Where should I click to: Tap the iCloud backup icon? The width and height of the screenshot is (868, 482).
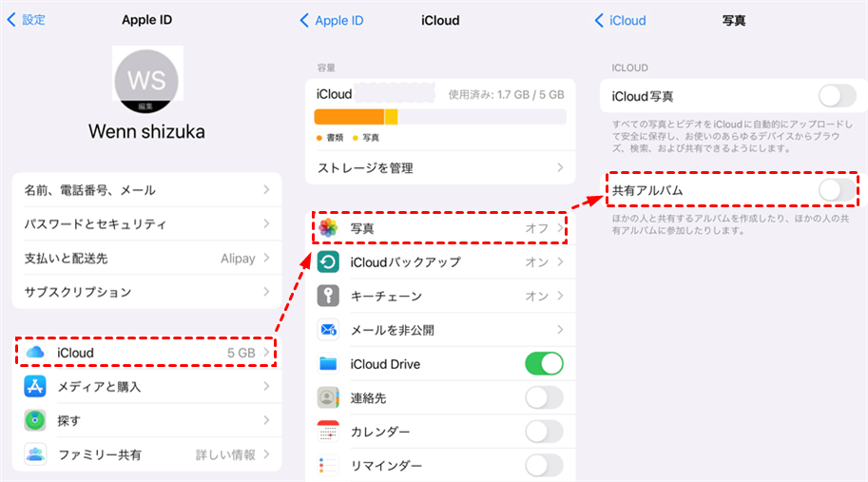(x=328, y=261)
